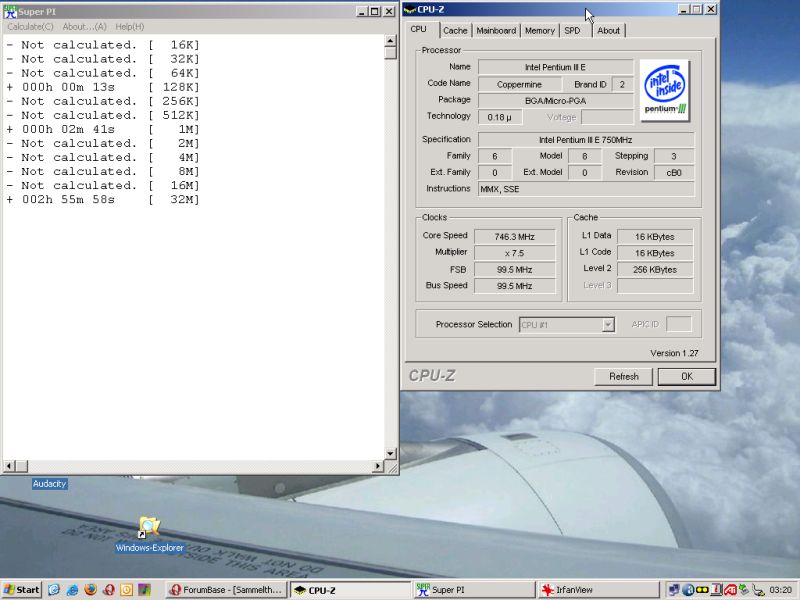Click the 'Not calculated. [ 16M]' line
Screen dimensions: 800x600
click(103, 186)
